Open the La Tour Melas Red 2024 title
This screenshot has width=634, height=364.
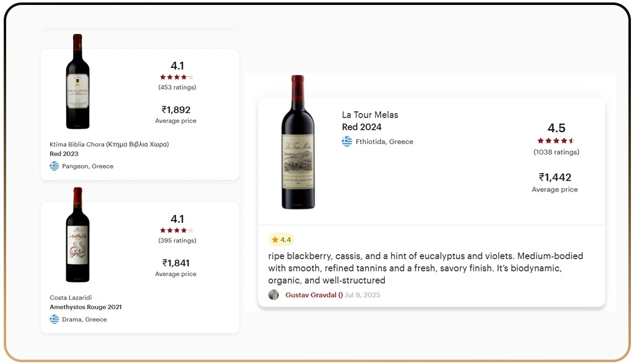pyautogui.click(x=370, y=121)
